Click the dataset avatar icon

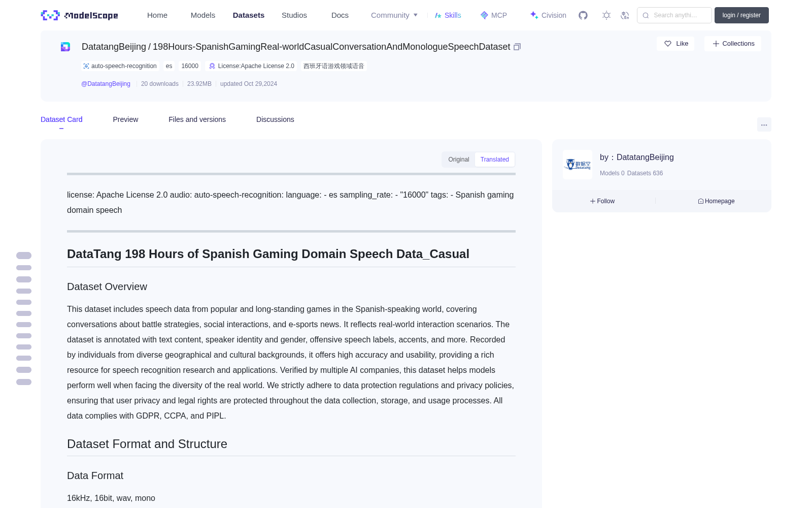coord(65,47)
